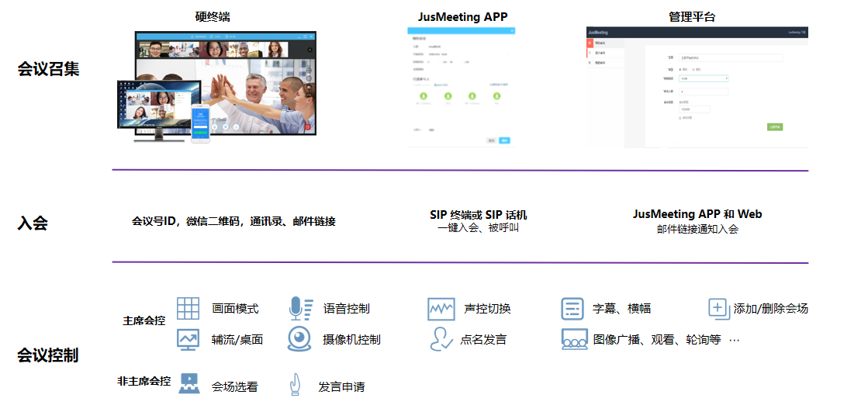
Task: Select the 语音控制 microphone icon
Action: (x=301, y=308)
